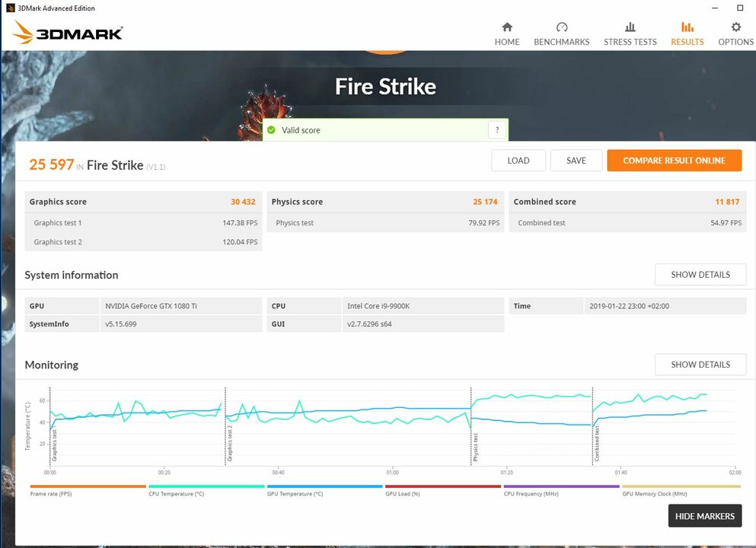Select the RESULTS tab
756x548 pixels.
(687, 33)
